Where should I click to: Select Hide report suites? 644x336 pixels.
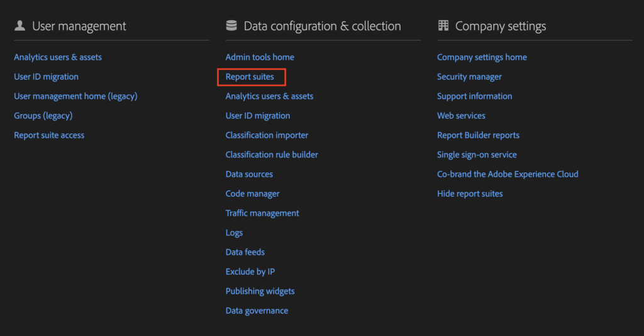[x=470, y=193]
